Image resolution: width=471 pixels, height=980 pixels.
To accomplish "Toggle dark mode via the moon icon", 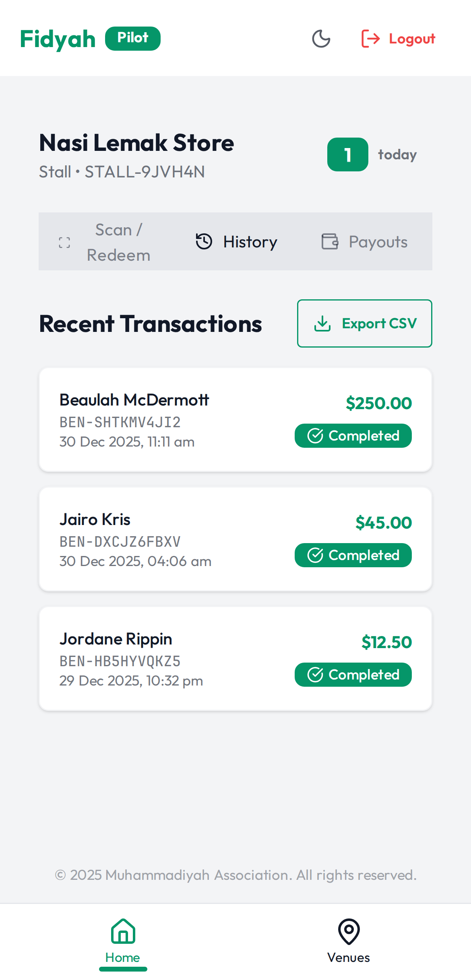I will pyautogui.click(x=321, y=39).
